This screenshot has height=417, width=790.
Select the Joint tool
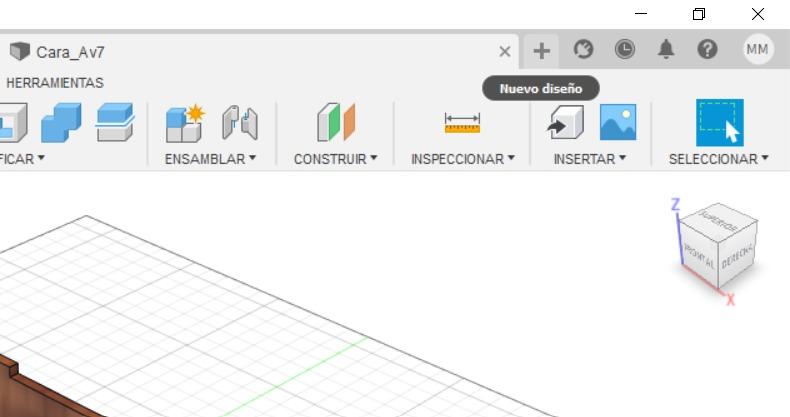tap(240, 122)
